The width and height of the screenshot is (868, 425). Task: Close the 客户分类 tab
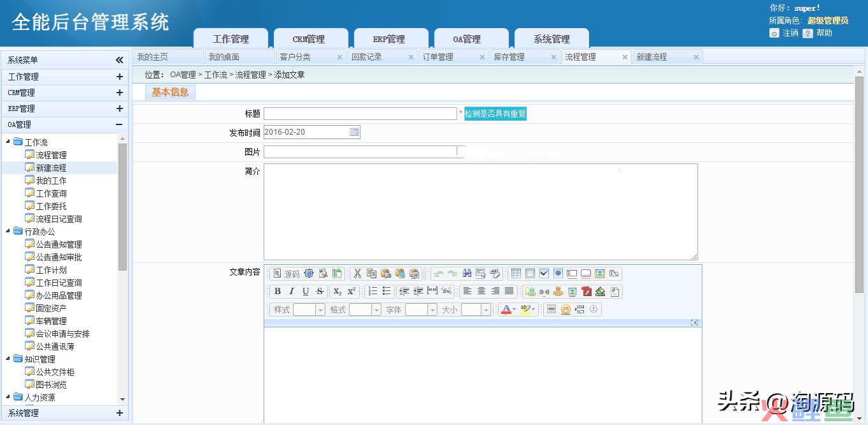pos(340,57)
